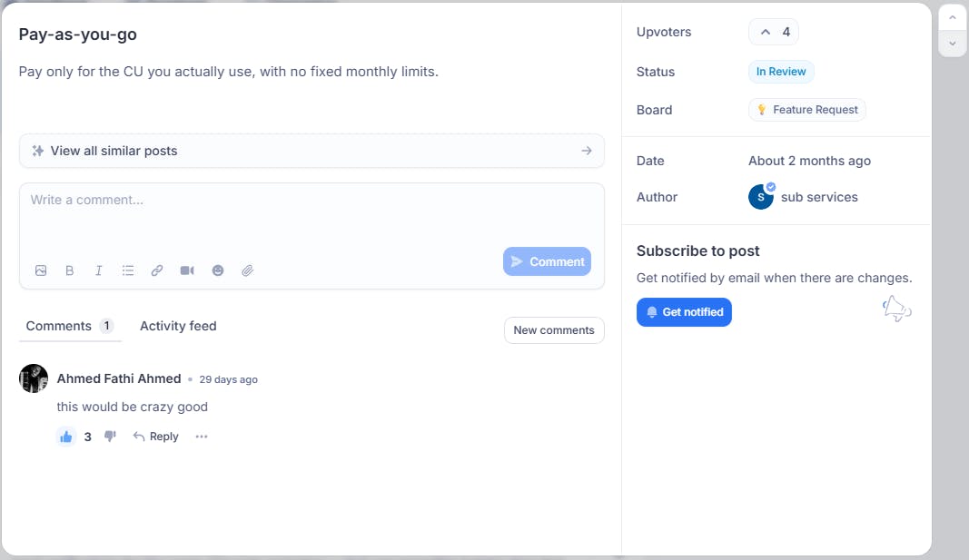Click the scrollbar up arrow

pyautogui.click(x=952, y=15)
